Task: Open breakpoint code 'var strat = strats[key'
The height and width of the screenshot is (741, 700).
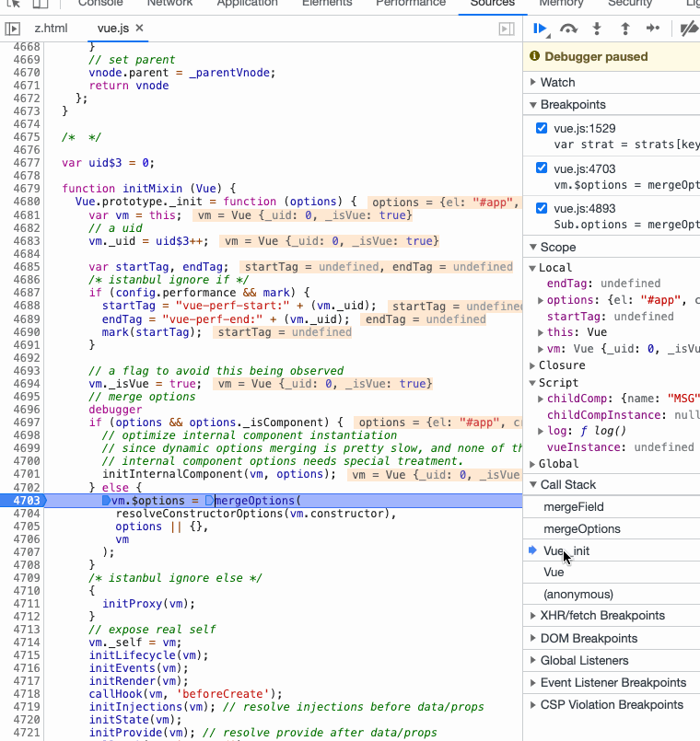Action: [626, 145]
